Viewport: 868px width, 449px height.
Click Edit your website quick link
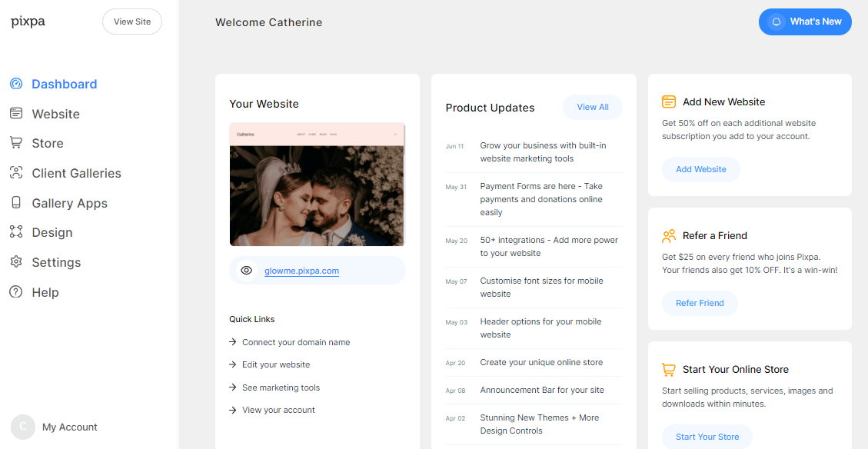pos(276,364)
